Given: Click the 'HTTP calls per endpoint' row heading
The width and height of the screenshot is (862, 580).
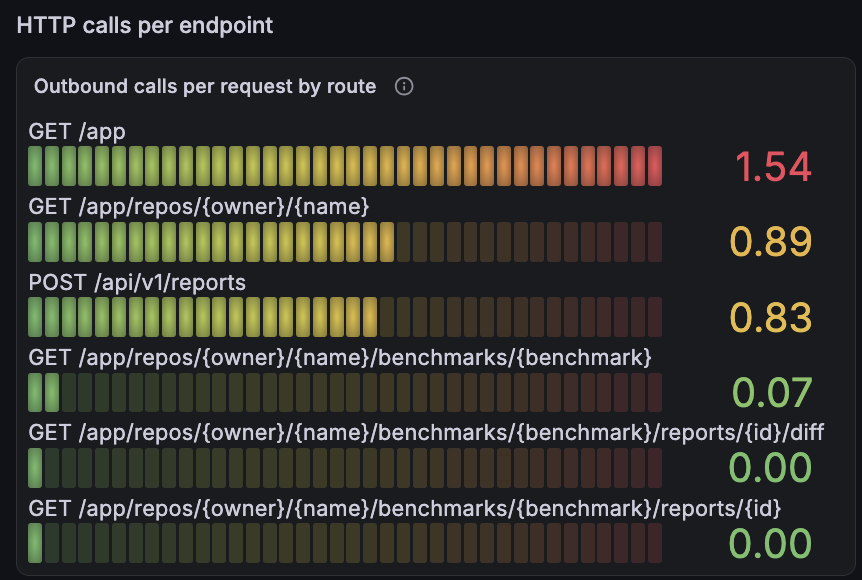Looking at the screenshot, I should [145, 25].
